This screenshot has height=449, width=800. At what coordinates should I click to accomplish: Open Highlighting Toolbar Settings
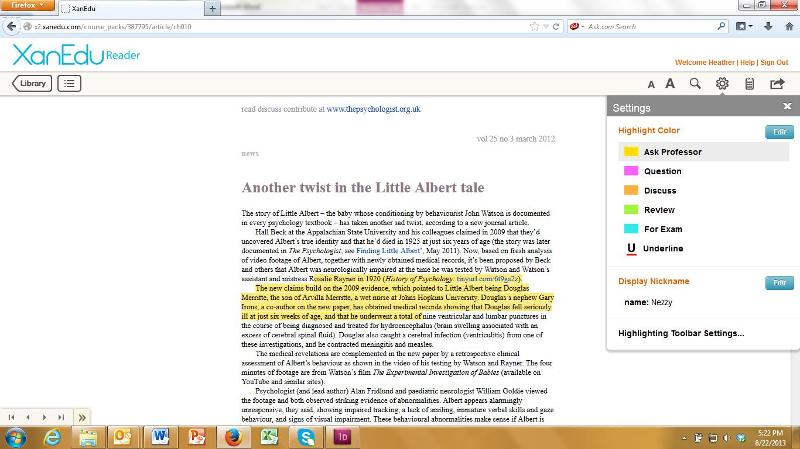680,333
